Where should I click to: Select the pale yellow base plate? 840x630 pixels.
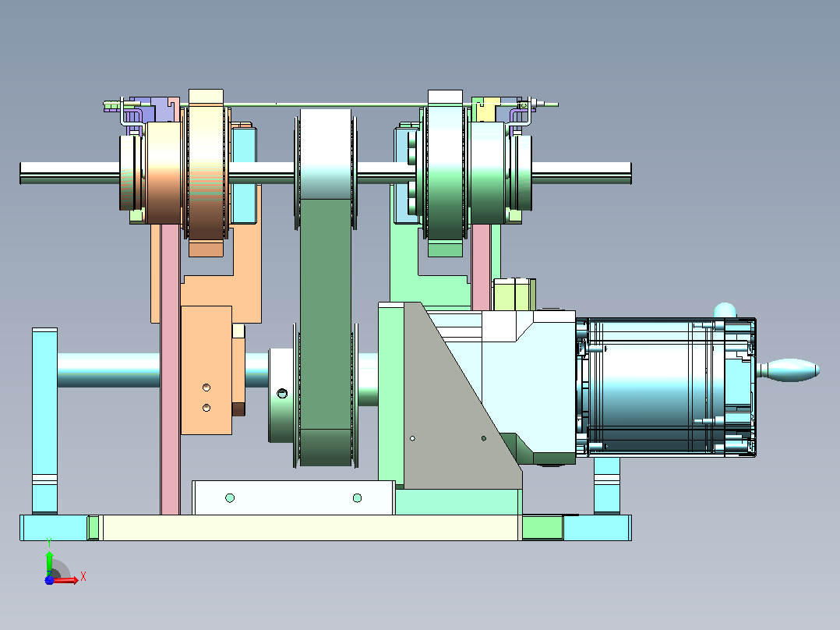click(x=311, y=528)
